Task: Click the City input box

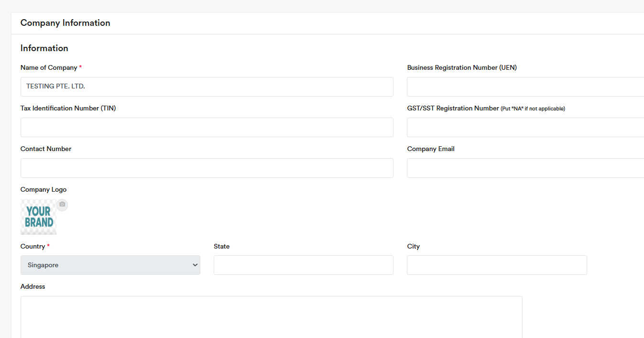Action: click(x=497, y=265)
